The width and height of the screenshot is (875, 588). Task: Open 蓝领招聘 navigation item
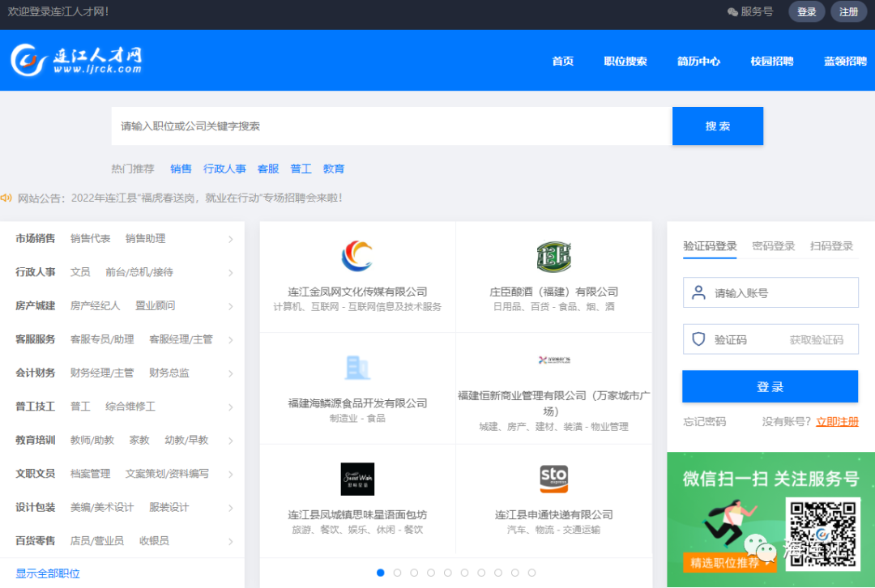(x=845, y=61)
